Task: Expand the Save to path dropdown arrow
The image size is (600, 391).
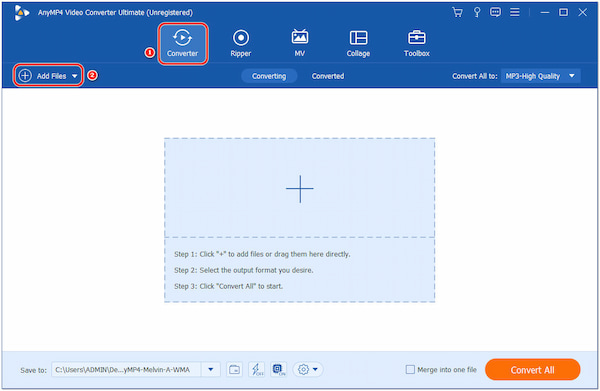Action: (x=211, y=370)
